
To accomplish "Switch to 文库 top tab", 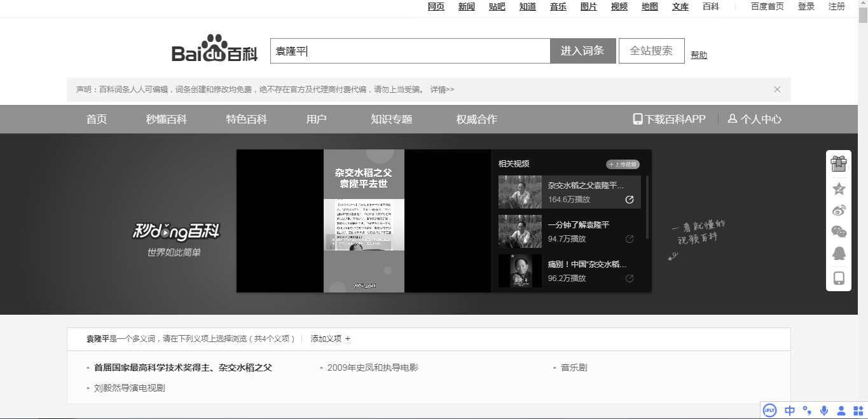I will (680, 6).
